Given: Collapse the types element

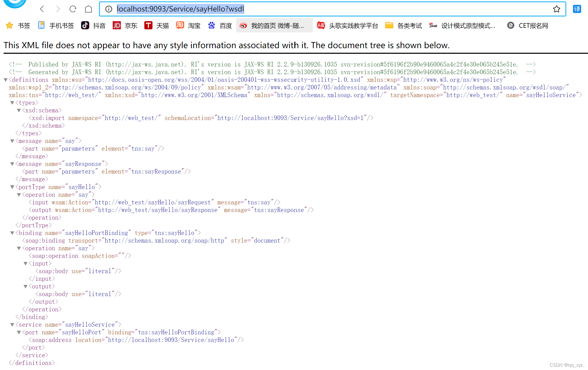Looking at the screenshot, I should point(12,103).
